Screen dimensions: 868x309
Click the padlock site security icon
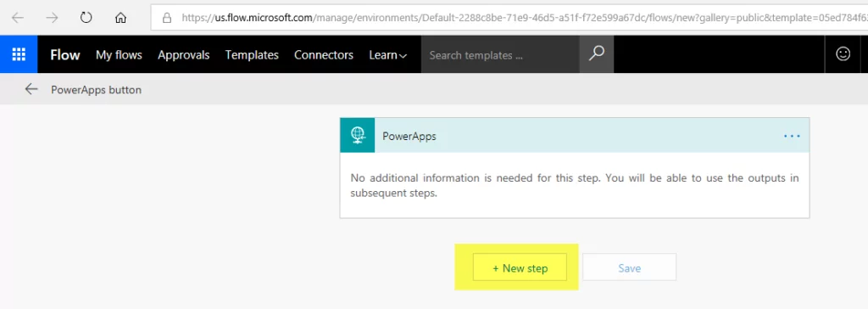167,19
